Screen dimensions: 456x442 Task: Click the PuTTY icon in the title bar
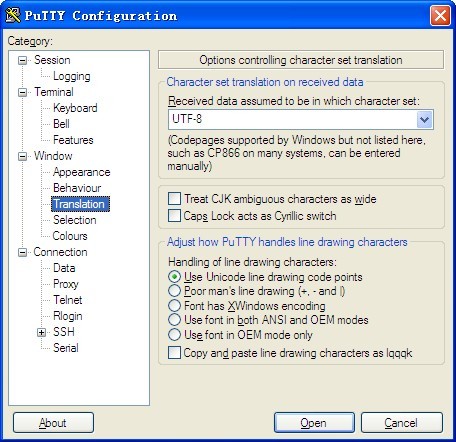[13, 15]
